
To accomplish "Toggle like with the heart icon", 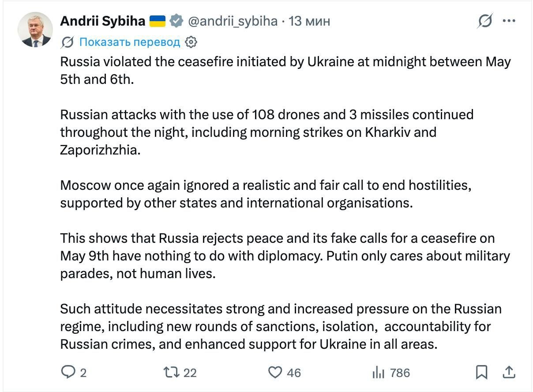I will pos(275,373).
